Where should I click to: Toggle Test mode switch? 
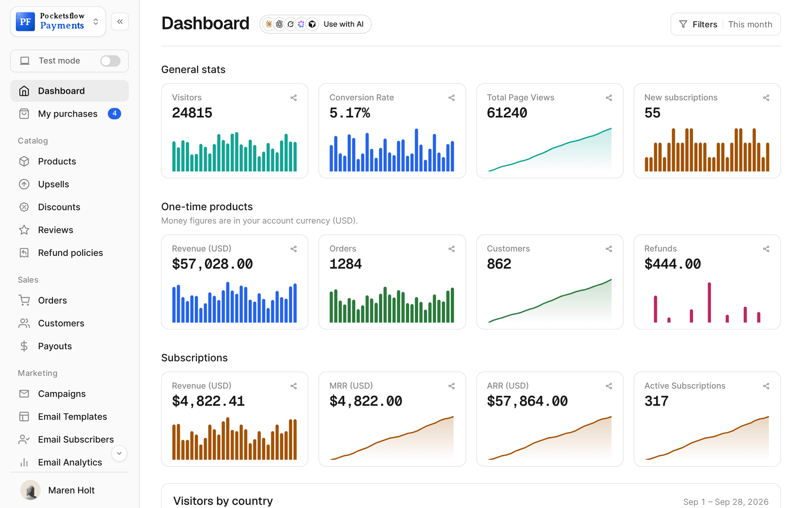coord(110,61)
